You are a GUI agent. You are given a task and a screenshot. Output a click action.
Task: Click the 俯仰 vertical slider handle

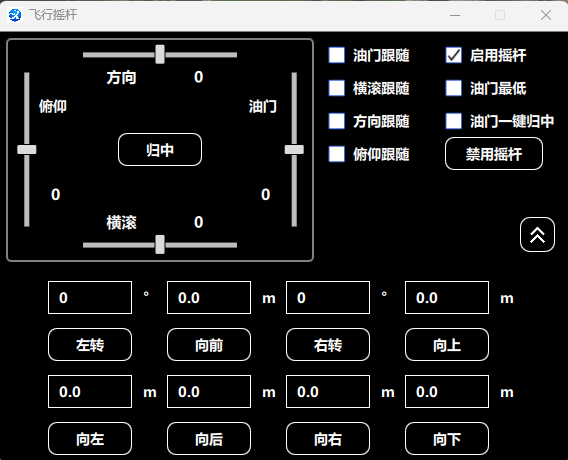click(x=27, y=150)
